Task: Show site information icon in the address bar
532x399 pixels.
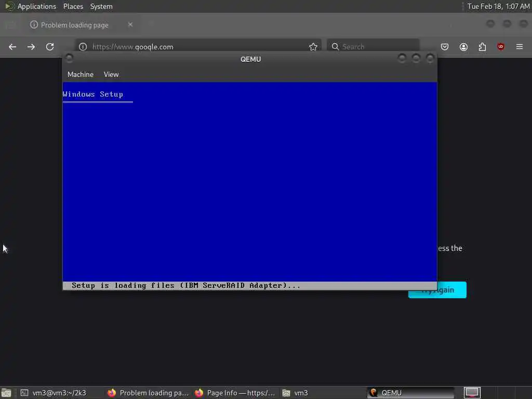Action: coord(83,47)
